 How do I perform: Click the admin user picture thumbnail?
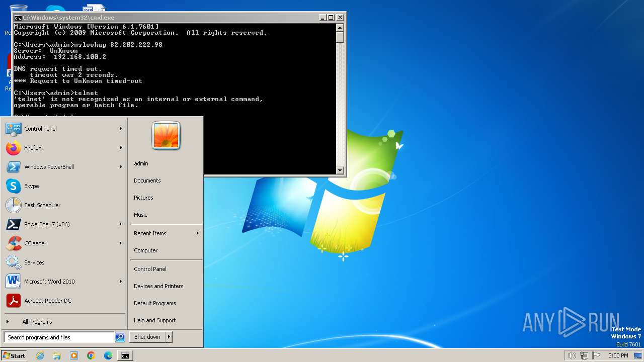coord(166,135)
